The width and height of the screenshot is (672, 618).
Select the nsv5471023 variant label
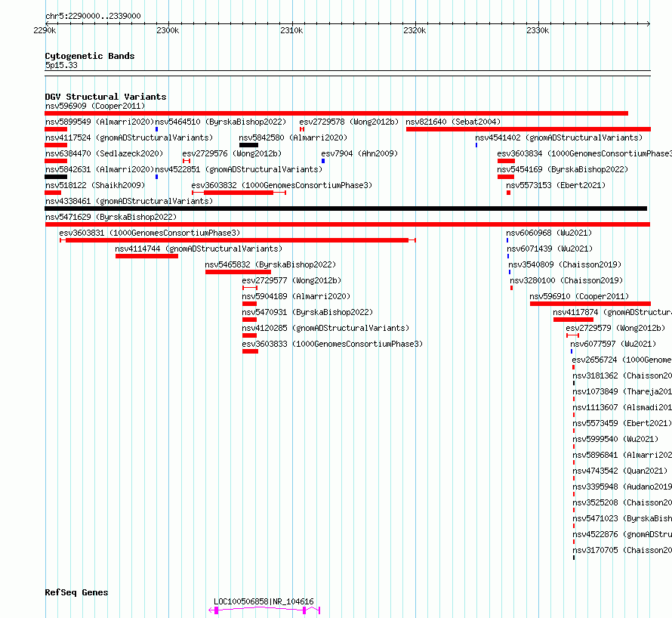coord(622,518)
